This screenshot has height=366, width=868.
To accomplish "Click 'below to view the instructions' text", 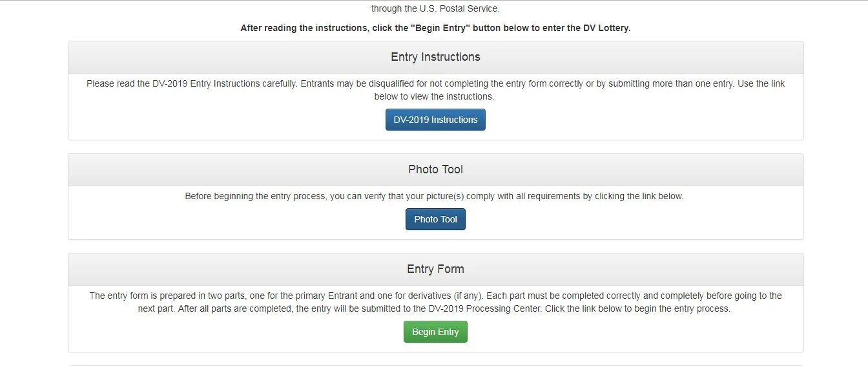I will pos(434,96).
